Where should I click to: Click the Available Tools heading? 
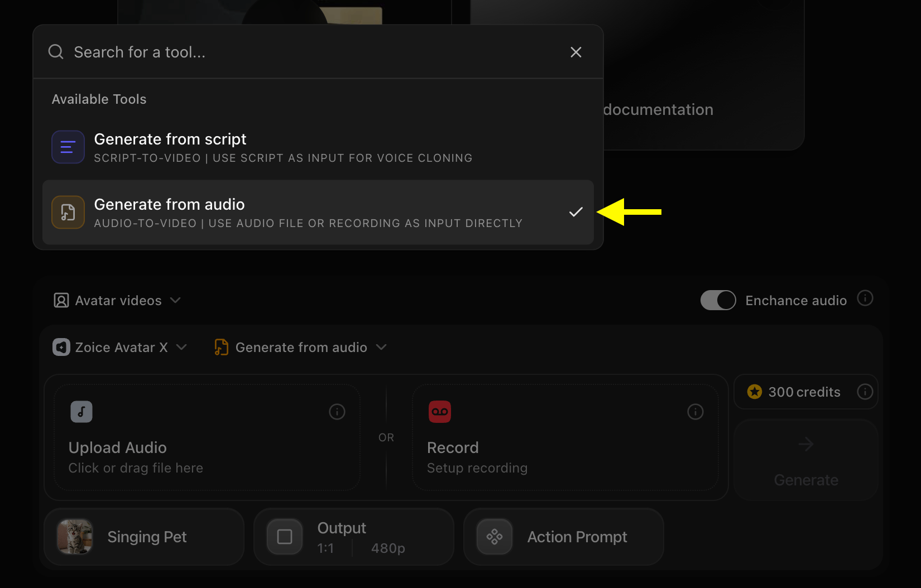(99, 99)
